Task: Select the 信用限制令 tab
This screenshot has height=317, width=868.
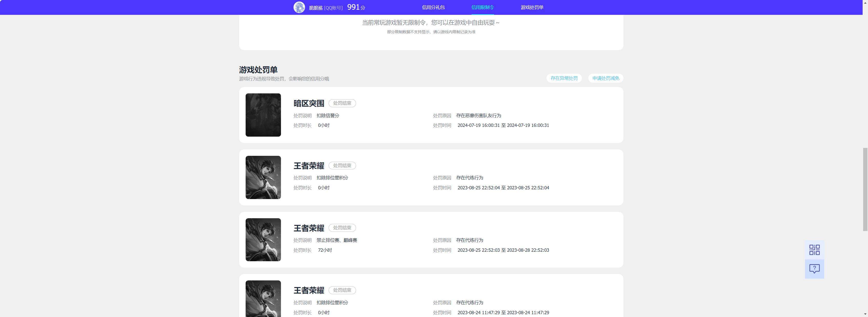Action: click(483, 7)
